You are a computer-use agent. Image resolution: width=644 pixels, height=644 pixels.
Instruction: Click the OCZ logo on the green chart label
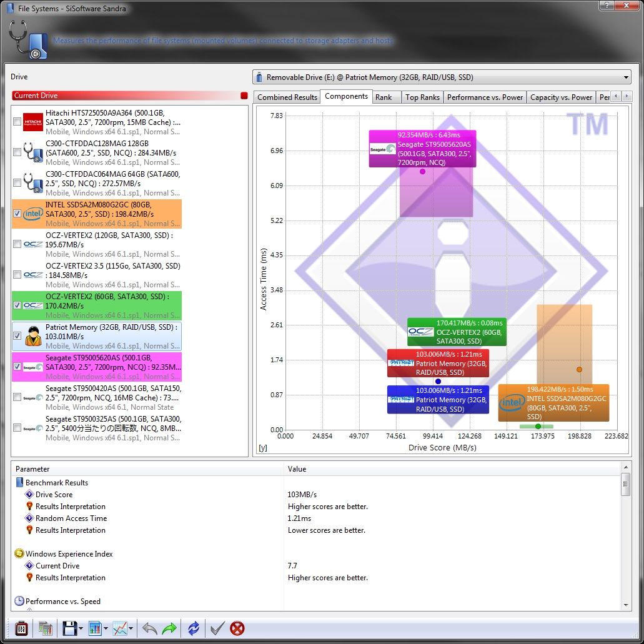pyautogui.click(x=421, y=332)
